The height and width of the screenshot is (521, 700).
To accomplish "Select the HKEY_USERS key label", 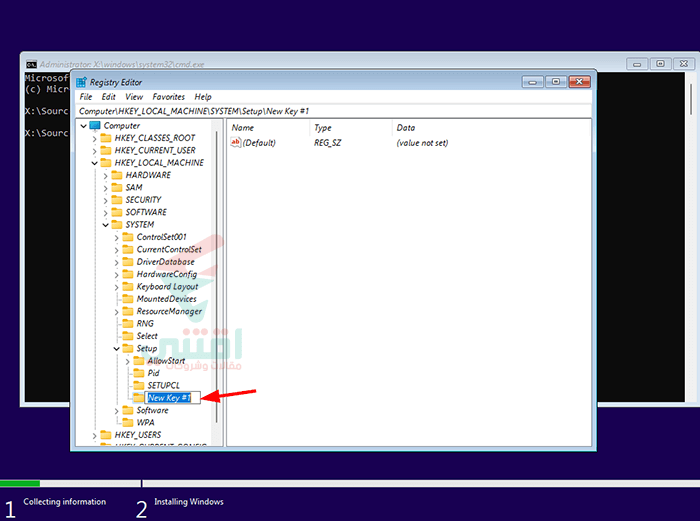I will click(x=138, y=435).
